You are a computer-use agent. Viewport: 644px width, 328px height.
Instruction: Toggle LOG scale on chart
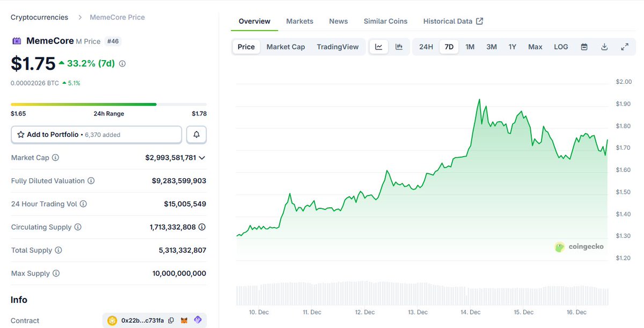(x=561, y=47)
